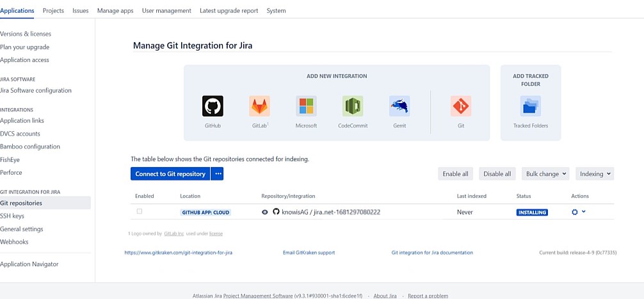Viewport: 644px width, 299px height.
Task: Expand the Bulk change dropdown
Action: [546, 174]
